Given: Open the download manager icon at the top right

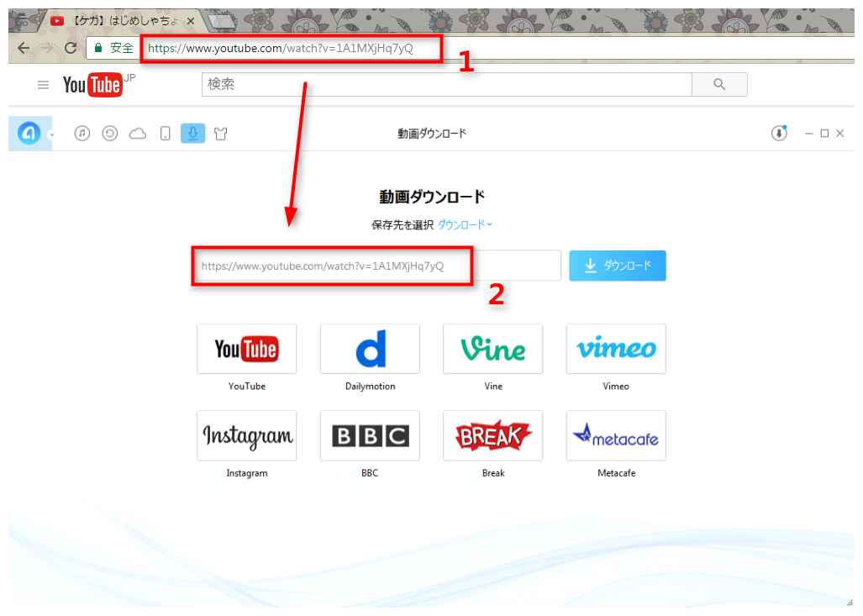Looking at the screenshot, I should pyautogui.click(x=779, y=134).
